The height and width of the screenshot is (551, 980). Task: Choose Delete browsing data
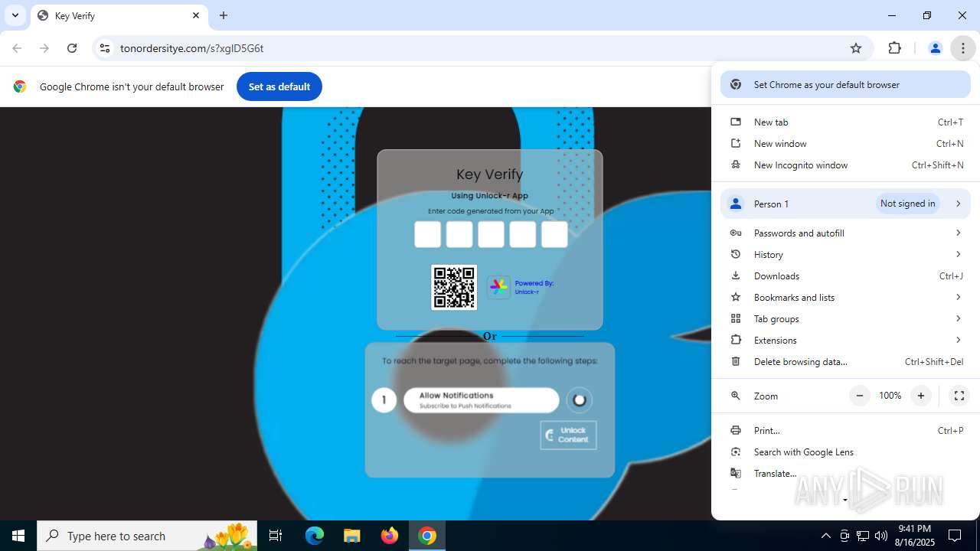coord(845,362)
